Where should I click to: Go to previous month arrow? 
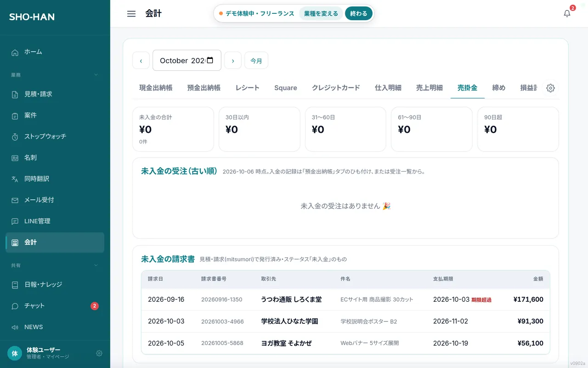coord(141,60)
